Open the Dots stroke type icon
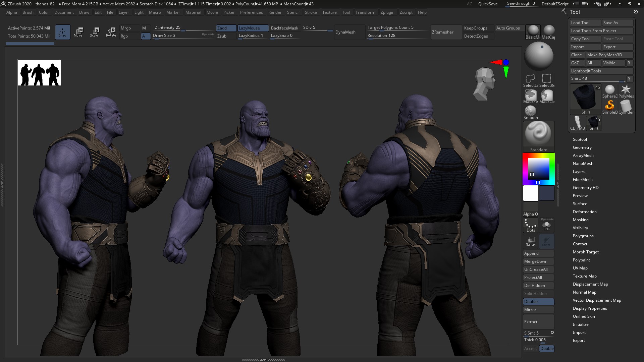The height and width of the screenshot is (362, 644). (x=531, y=225)
